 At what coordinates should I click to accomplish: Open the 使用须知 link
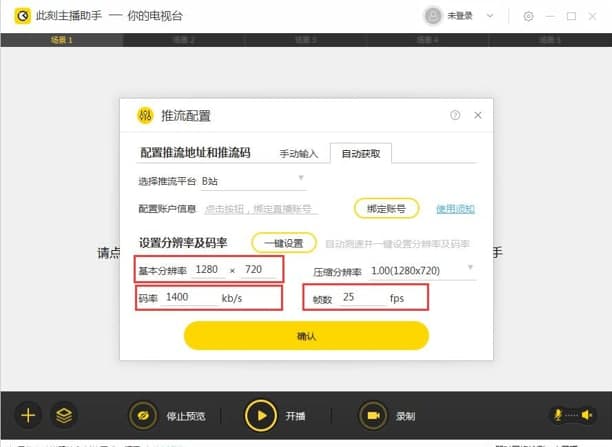pyautogui.click(x=455, y=209)
